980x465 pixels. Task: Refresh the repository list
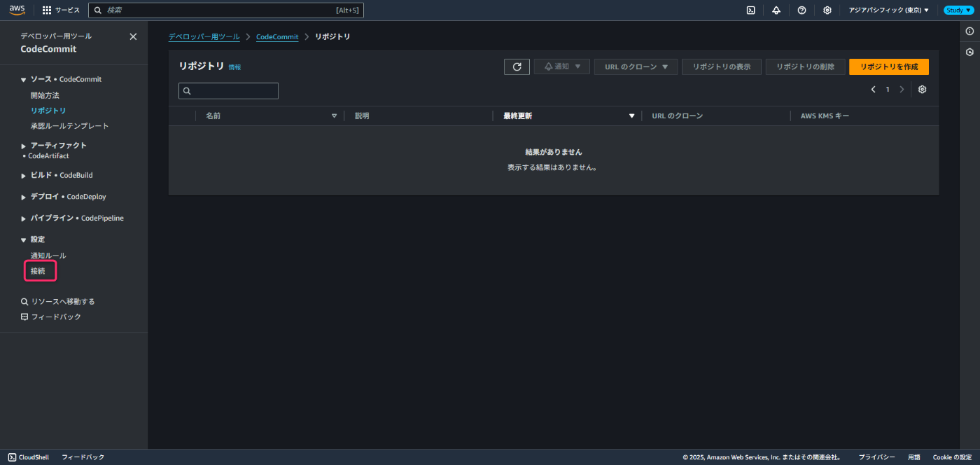click(517, 67)
